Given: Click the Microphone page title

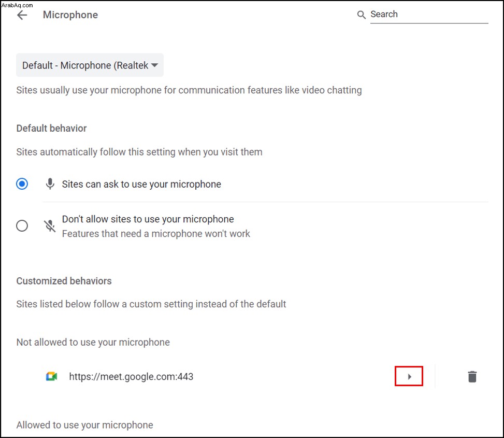Looking at the screenshot, I should tap(70, 15).
